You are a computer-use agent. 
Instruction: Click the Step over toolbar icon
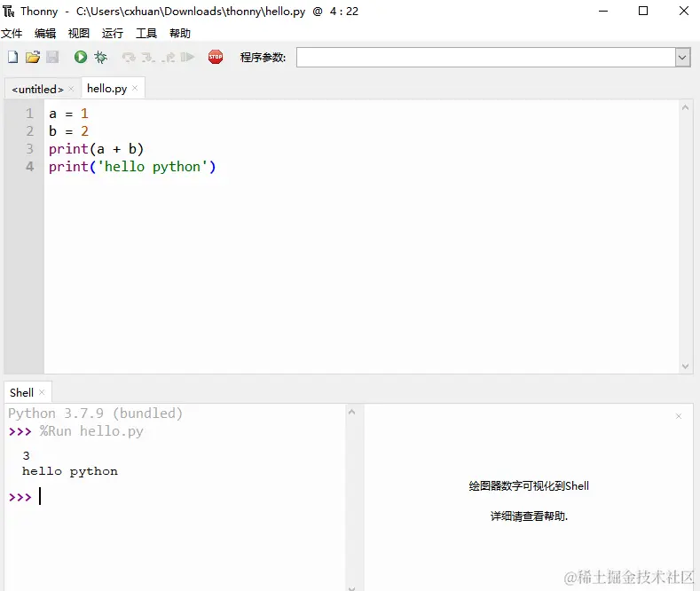click(x=129, y=57)
